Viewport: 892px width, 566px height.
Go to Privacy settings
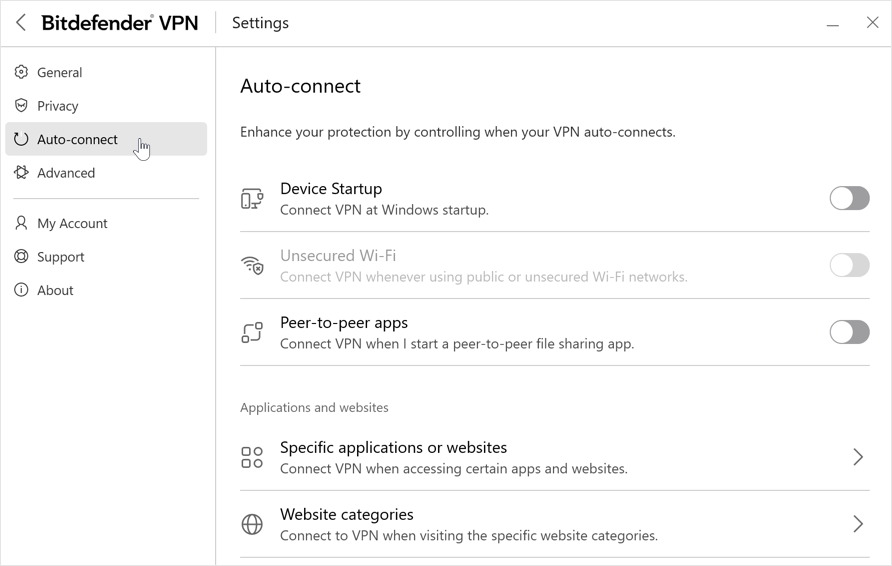coord(106,106)
